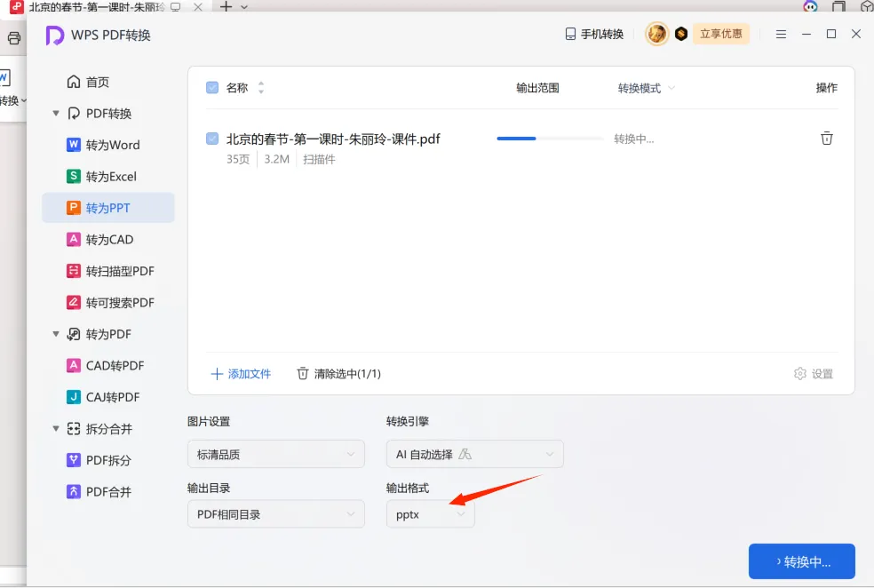Viewport: 874px width, 588px height.
Task: Click the 输出范围 column header
Action: (x=537, y=88)
